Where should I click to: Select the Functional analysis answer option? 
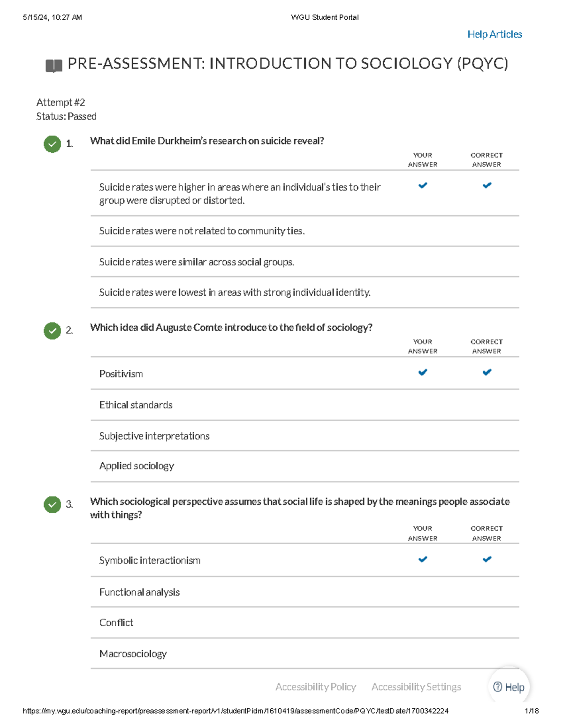139,592
